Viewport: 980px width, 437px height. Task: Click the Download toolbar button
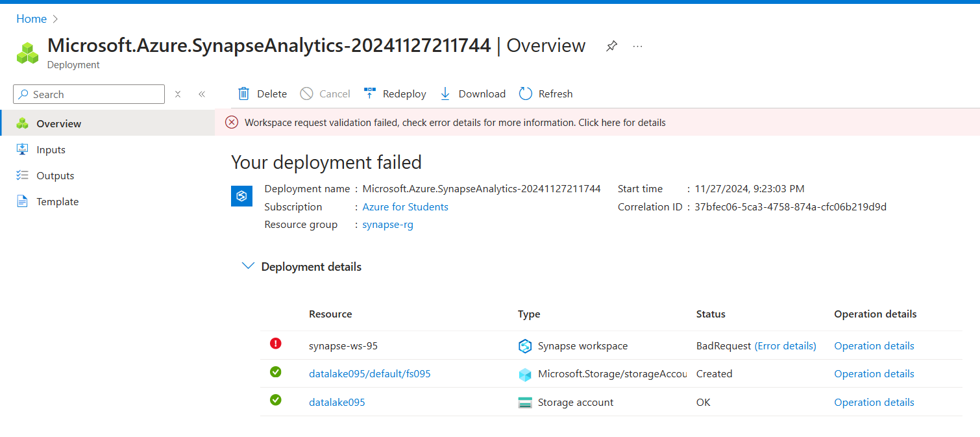pyautogui.click(x=473, y=94)
